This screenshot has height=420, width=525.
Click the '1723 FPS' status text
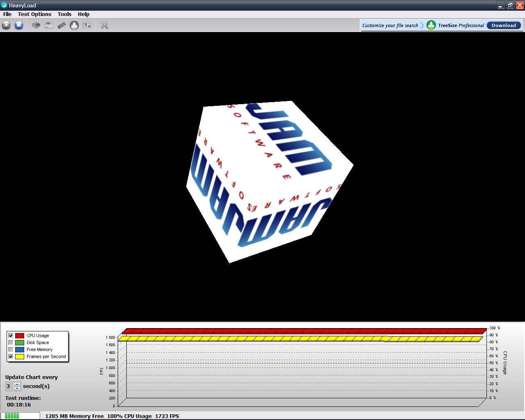[167, 416]
